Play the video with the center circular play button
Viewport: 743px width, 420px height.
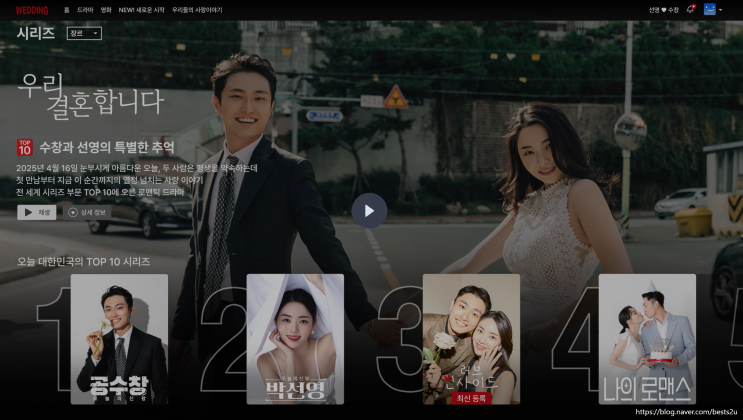369,210
